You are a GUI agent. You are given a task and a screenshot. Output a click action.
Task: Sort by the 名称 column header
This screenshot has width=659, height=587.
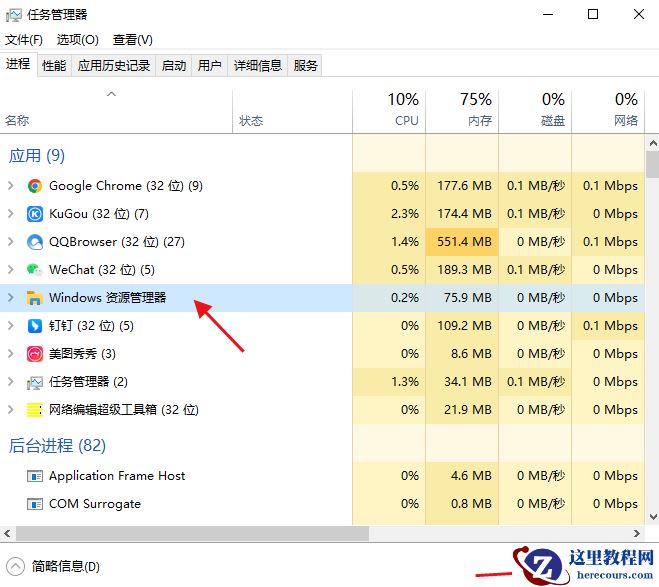[116, 111]
